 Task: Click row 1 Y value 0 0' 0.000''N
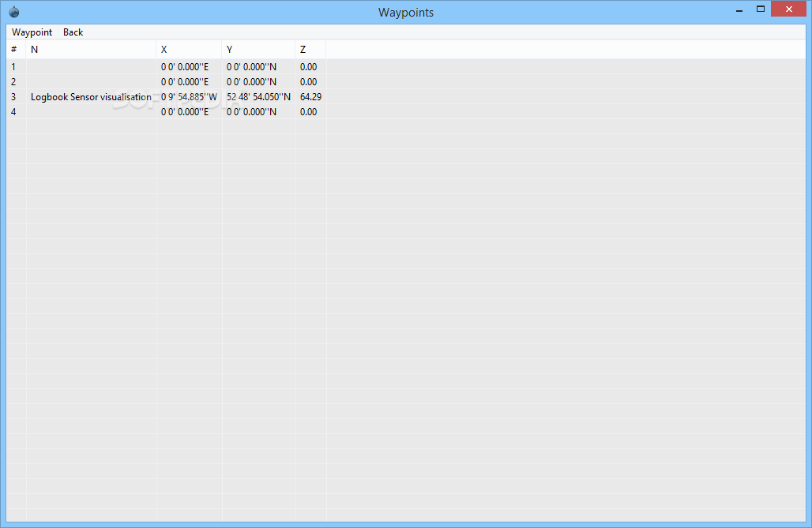point(252,67)
